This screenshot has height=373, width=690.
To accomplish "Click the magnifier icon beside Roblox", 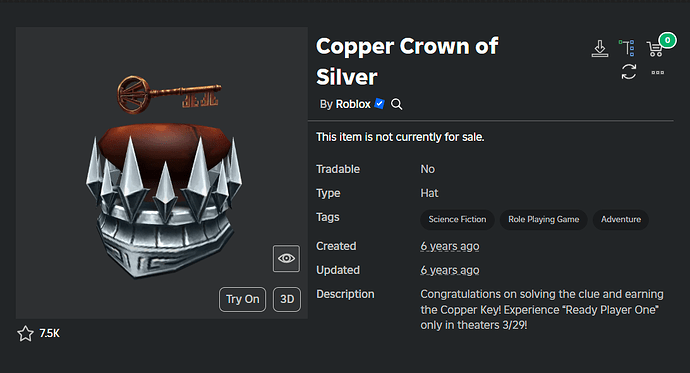I will click(396, 104).
